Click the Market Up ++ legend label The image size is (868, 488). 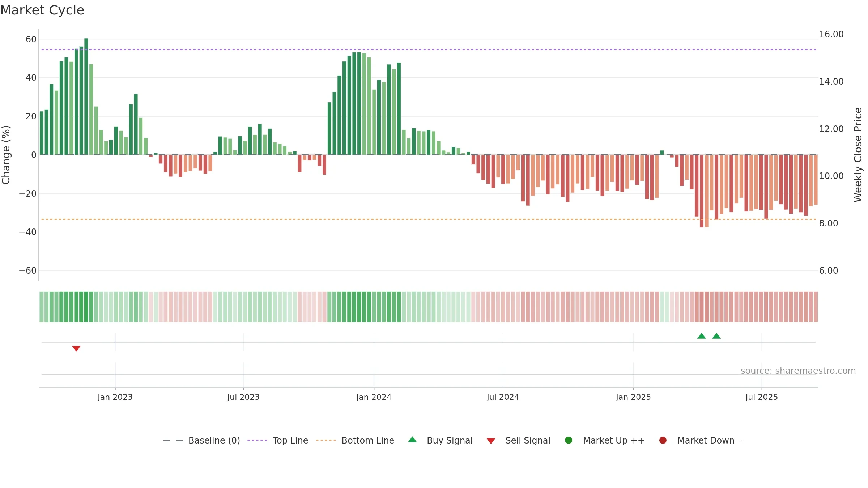point(614,440)
